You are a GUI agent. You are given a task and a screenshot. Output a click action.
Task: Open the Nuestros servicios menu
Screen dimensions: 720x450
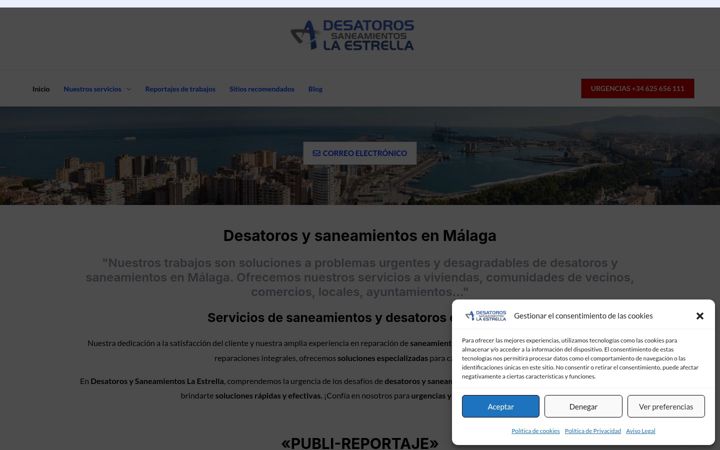(92, 89)
